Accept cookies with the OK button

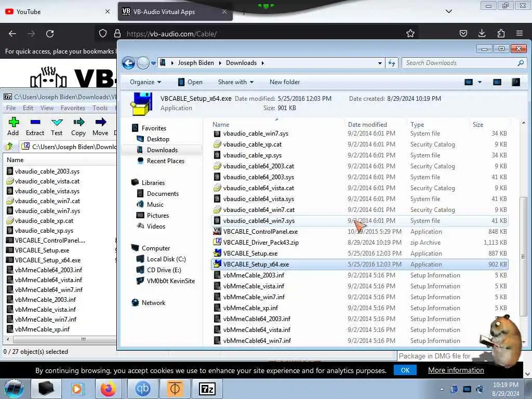click(405, 370)
